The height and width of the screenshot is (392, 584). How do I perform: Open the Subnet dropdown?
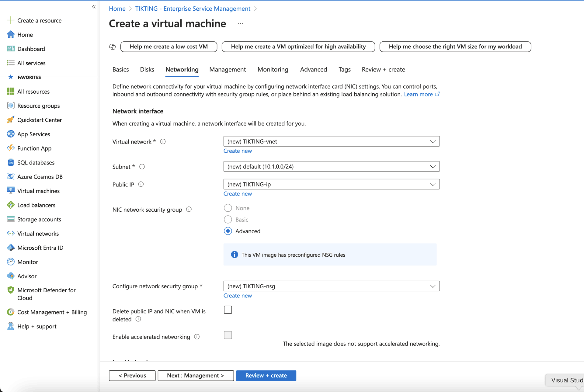[x=331, y=166]
